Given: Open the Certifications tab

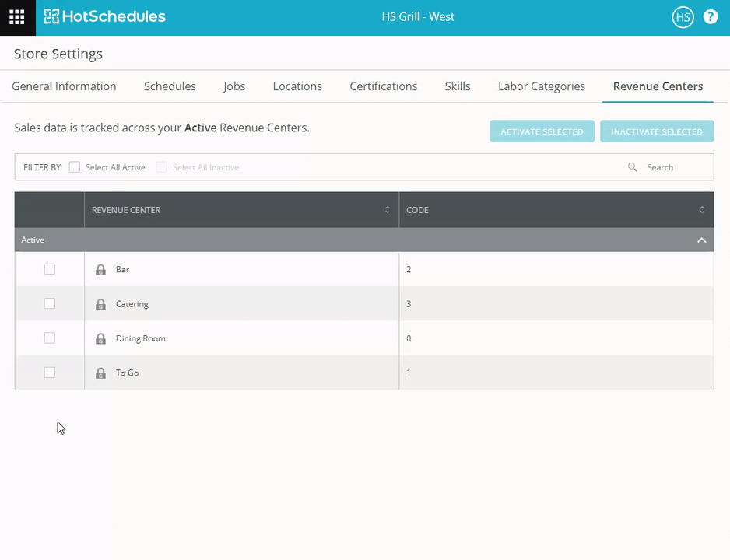Looking at the screenshot, I should click(383, 86).
